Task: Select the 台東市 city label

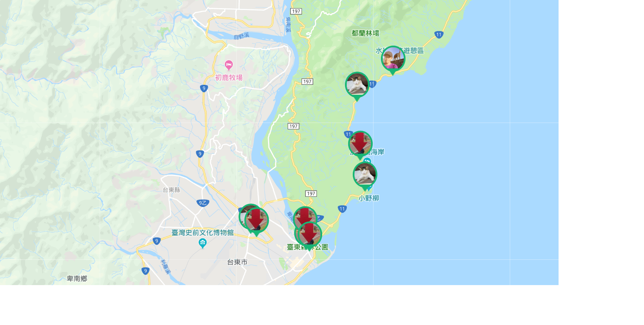Action: pos(237,262)
